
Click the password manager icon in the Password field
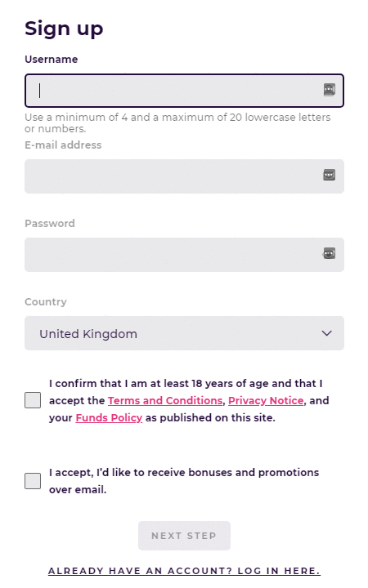click(329, 253)
